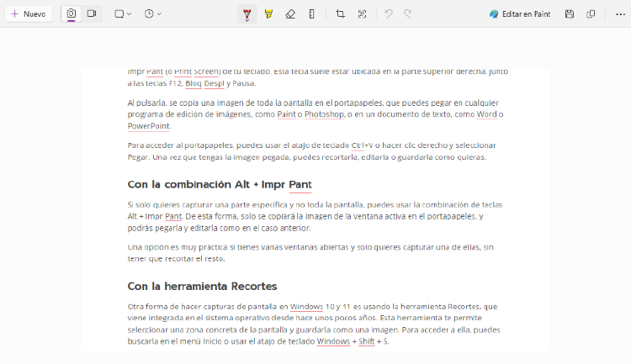The height and width of the screenshot is (364, 631).
Task: Open the capture with Editar en Paint
Action: pos(520,14)
